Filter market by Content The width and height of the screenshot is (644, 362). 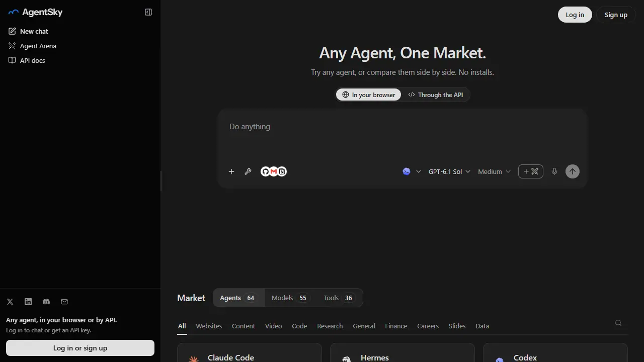pyautogui.click(x=244, y=326)
